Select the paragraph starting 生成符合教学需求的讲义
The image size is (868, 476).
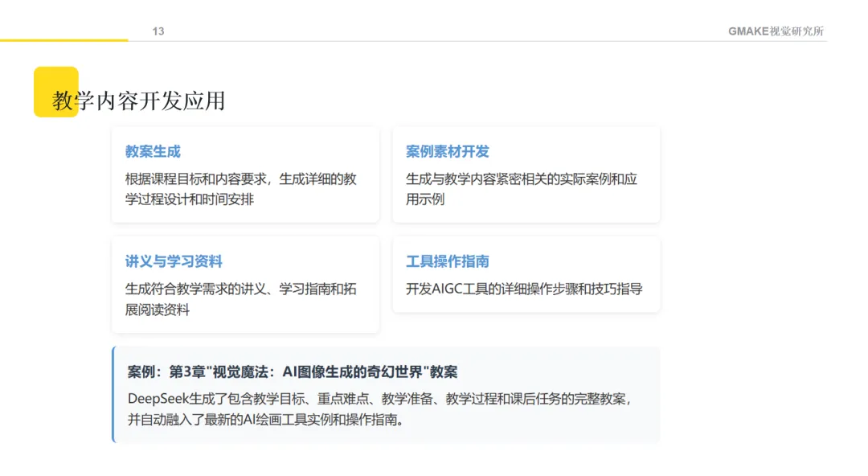[241, 299]
